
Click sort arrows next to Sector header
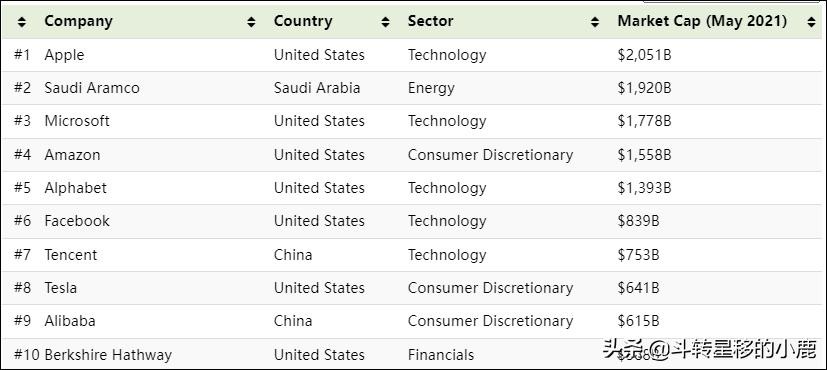click(595, 22)
